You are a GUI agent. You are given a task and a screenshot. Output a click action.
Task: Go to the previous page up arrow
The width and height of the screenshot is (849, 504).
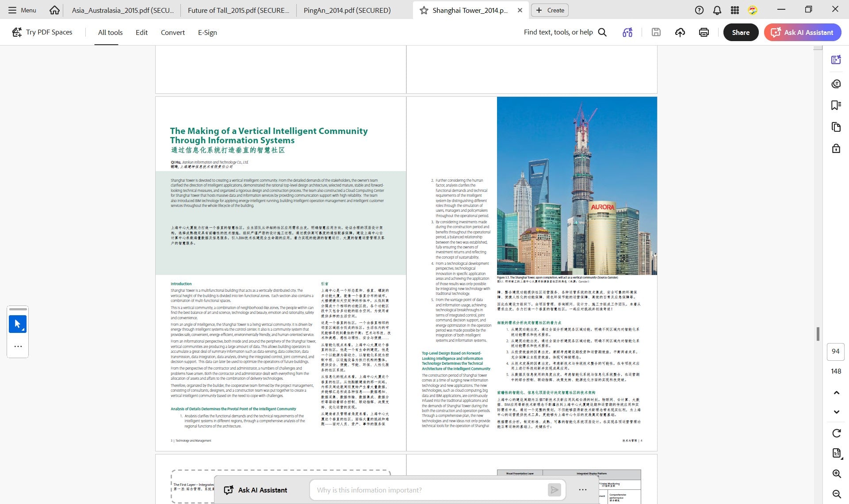pos(836,393)
